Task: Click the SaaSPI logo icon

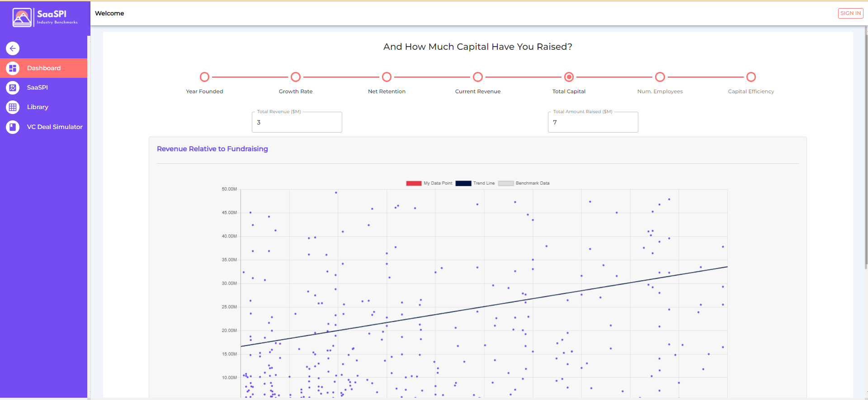Action: point(22,18)
